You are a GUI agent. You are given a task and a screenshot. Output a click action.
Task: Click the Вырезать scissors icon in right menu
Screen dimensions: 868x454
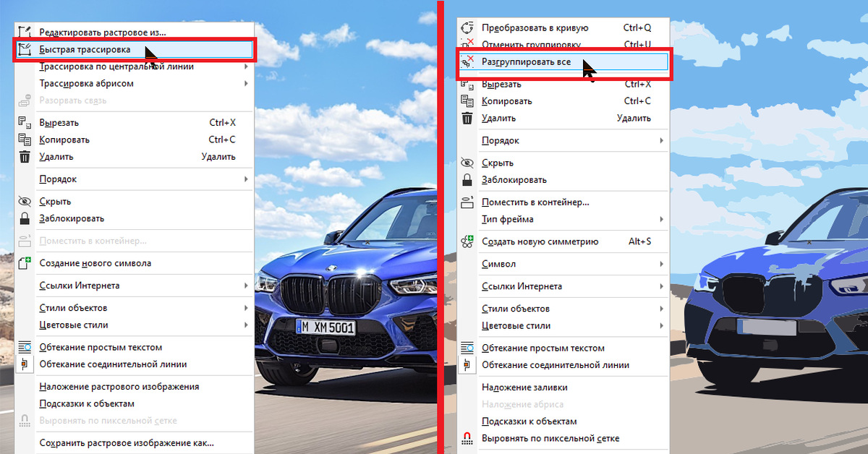[468, 85]
